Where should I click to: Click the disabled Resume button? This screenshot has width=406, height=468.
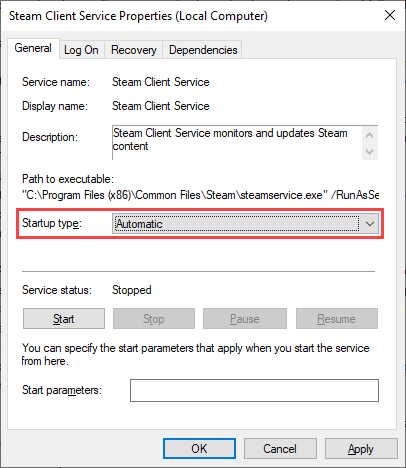point(337,319)
